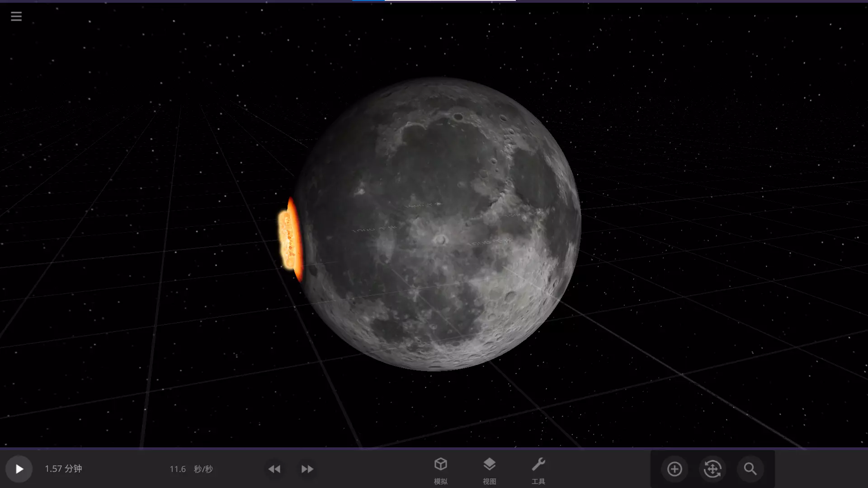Speed up simulation with fast-forward arrows
Image resolution: width=868 pixels, height=488 pixels.
(x=307, y=469)
